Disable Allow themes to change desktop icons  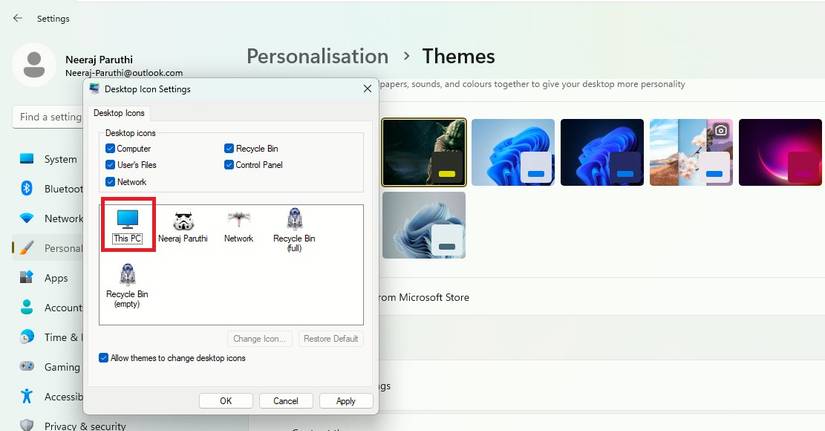(x=104, y=358)
